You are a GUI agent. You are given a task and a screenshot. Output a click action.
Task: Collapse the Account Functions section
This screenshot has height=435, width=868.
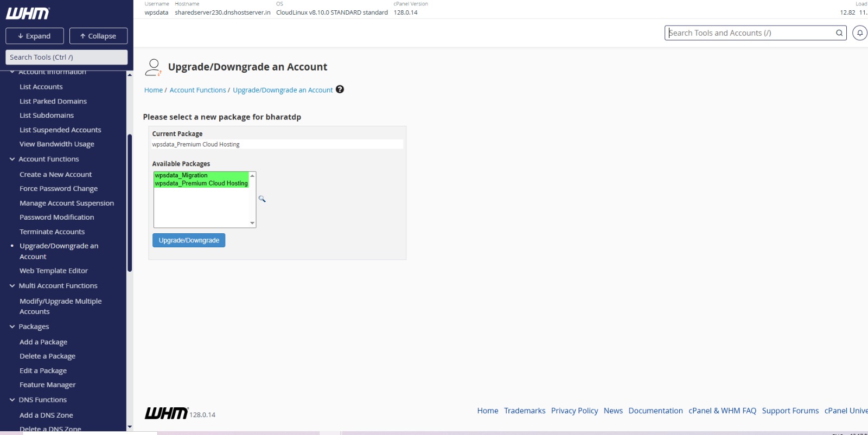tap(12, 159)
